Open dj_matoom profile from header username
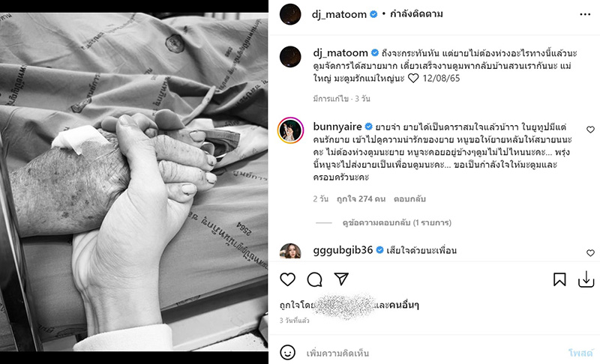600x364 pixels. (339, 14)
